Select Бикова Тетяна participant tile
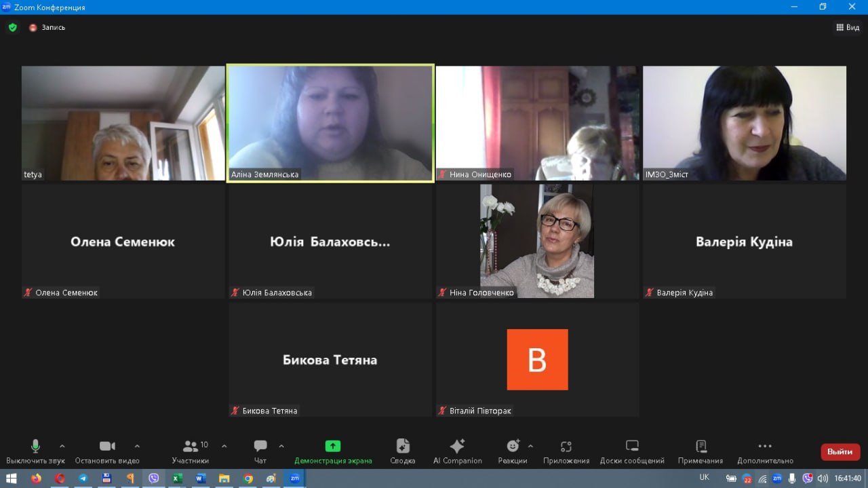Viewport: 868px width, 488px height. pyautogui.click(x=330, y=360)
